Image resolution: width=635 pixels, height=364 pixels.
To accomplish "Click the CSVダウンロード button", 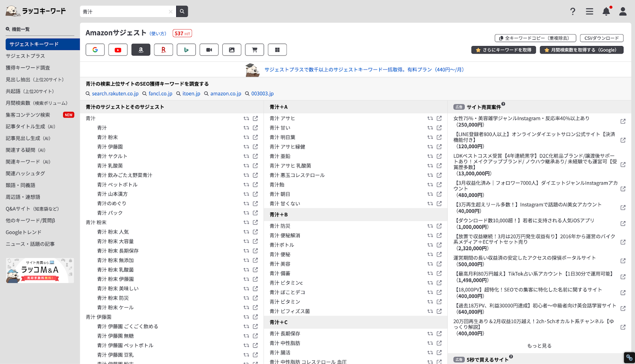I will [602, 38].
